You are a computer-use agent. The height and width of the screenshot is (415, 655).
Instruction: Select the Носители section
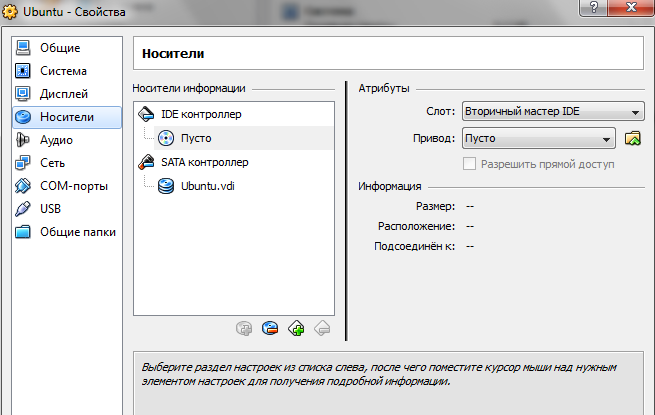tap(67, 117)
